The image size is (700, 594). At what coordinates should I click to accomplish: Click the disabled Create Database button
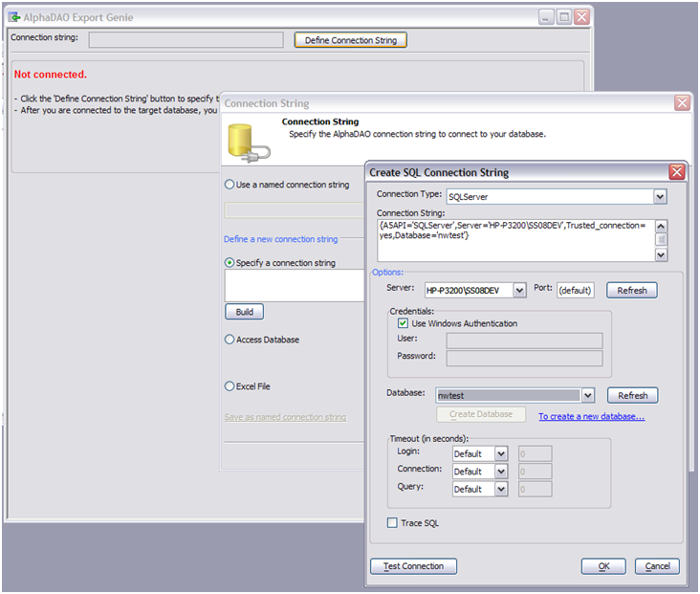481,414
